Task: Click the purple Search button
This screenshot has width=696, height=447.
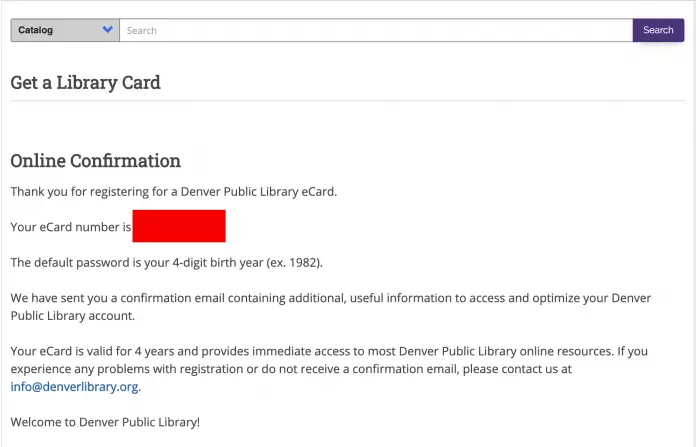Action: coord(658,30)
